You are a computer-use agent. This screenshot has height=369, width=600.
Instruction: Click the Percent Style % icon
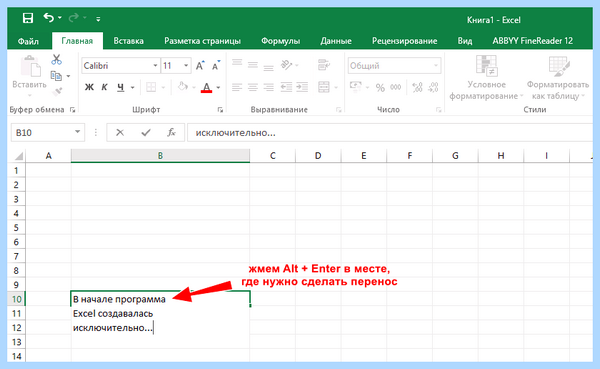[380, 88]
